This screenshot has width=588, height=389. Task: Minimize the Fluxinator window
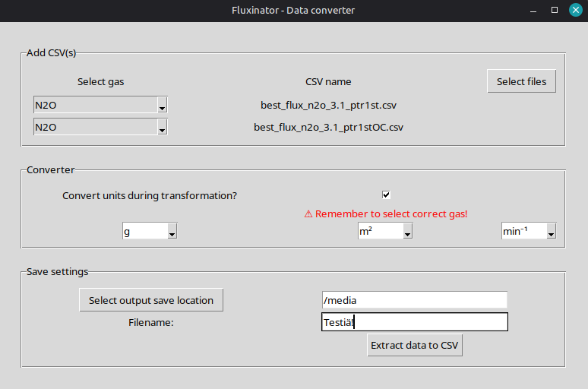click(x=533, y=11)
